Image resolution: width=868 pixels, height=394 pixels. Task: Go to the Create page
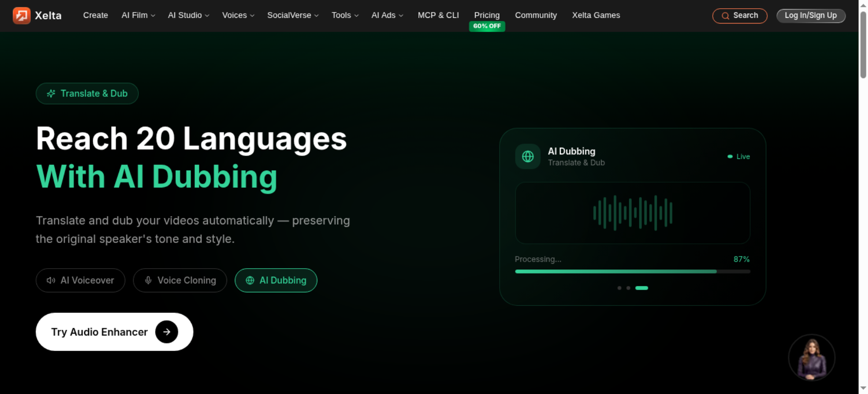95,16
